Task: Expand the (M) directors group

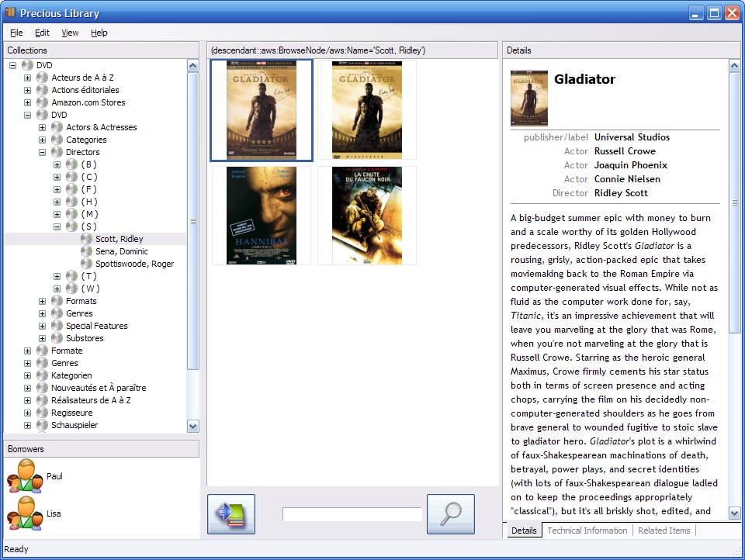Action: [x=57, y=214]
